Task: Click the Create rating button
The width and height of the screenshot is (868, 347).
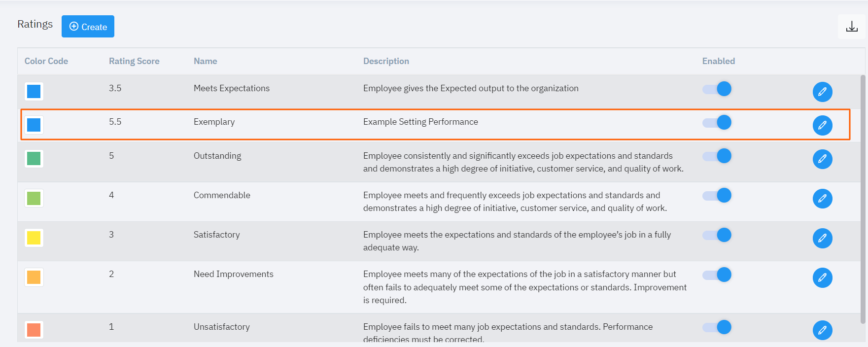Action: pyautogui.click(x=88, y=27)
